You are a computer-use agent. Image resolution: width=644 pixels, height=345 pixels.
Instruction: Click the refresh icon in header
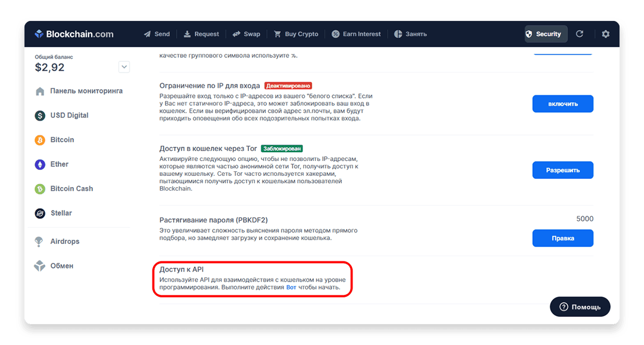[580, 34]
